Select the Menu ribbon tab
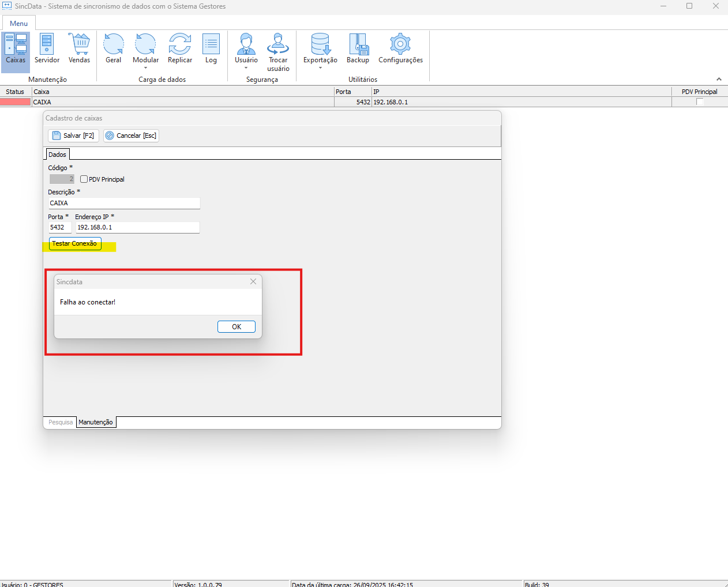 (x=19, y=23)
